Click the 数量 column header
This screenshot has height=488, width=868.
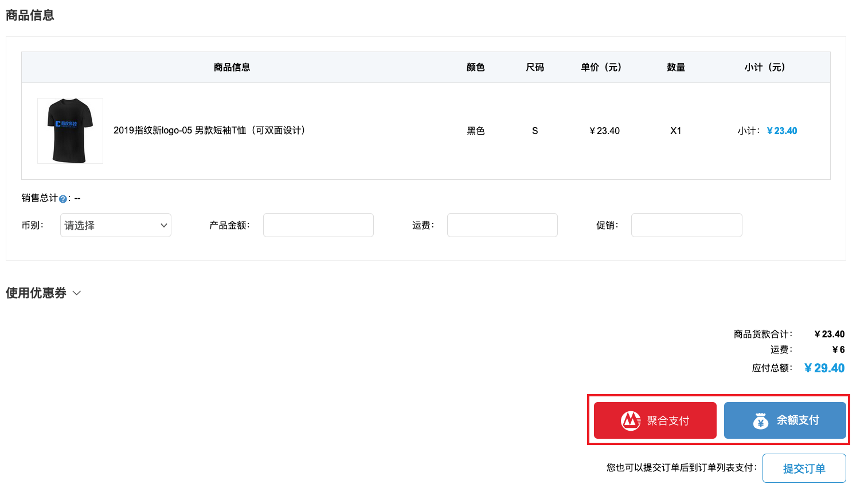coord(676,67)
